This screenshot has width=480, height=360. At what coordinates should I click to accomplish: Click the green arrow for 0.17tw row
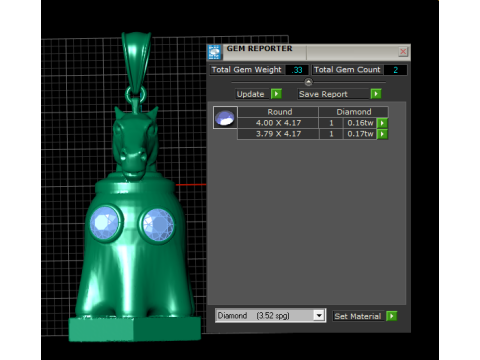(x=382, y=134)
